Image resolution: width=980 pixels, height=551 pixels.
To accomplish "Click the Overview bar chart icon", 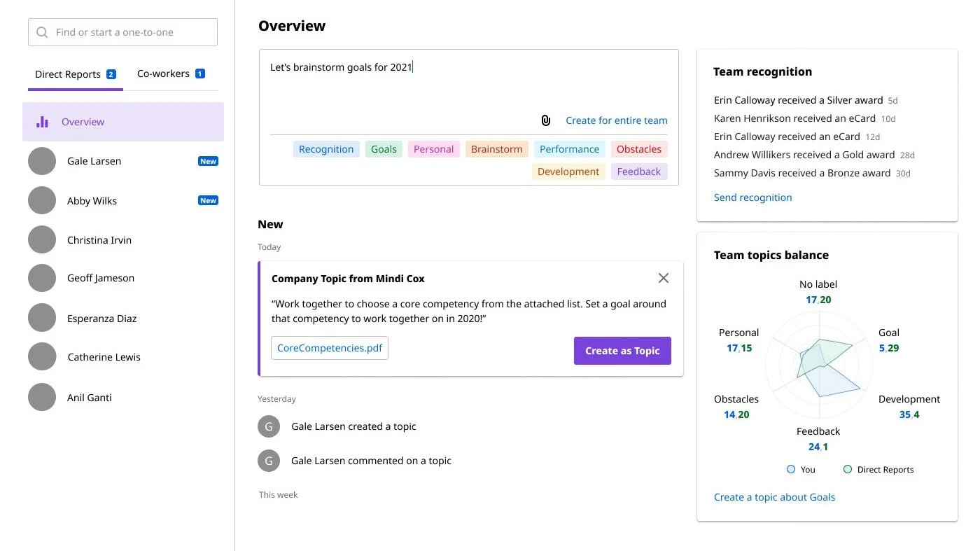I will [42, 122].
